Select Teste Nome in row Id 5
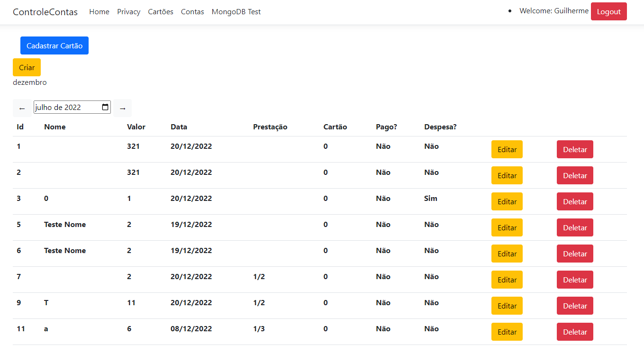The width and height of the screenshot is (644, 354). [x=65, y=225]
